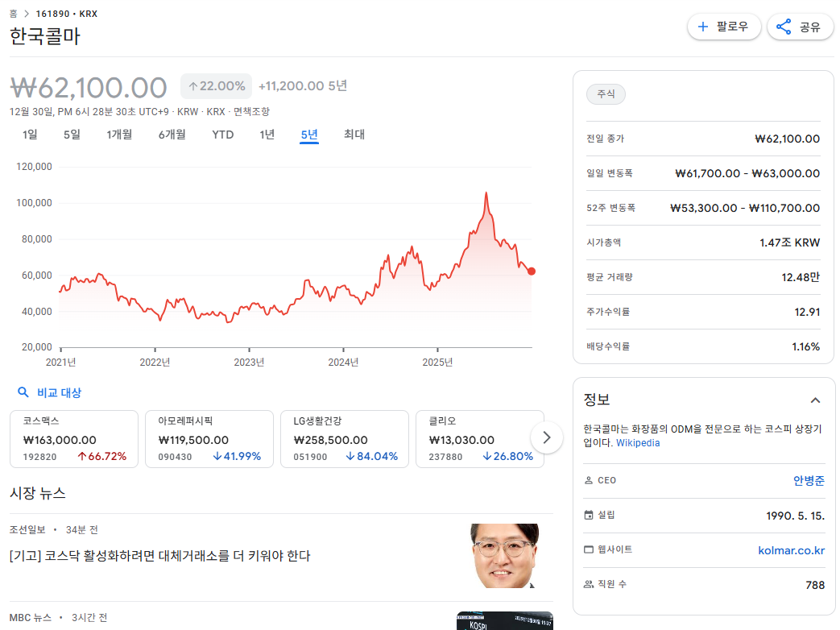This screenshot has width=840, height=630.
Task: Select the 5일 time range tab
Action: 72,135
